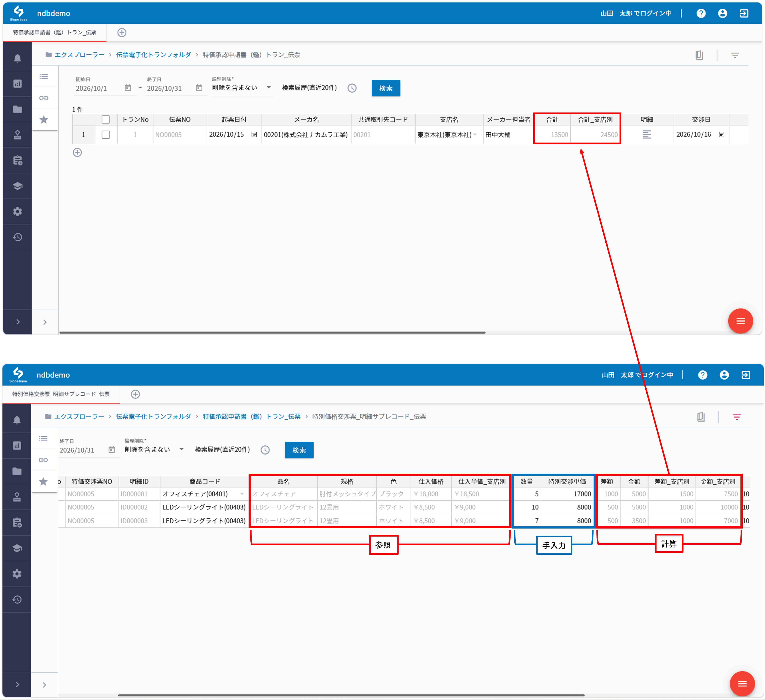Open 論理削除 dropdown in upper window

pyautogui.click(x=241, y=88)
